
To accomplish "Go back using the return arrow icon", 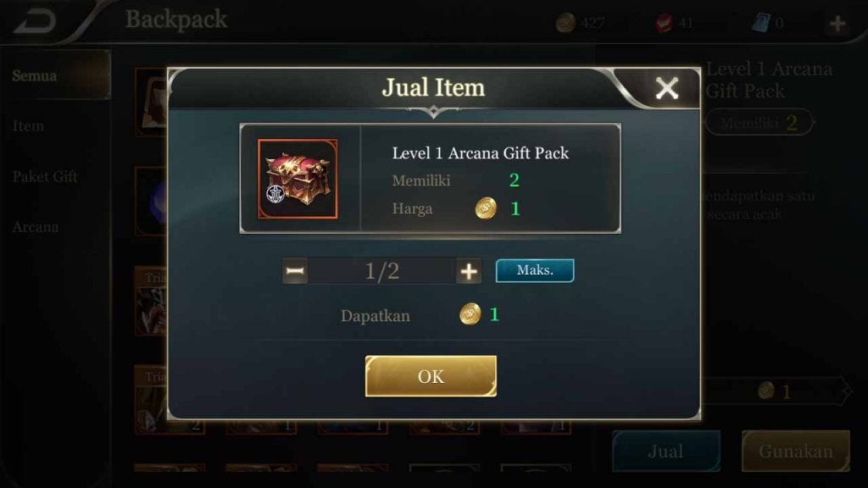I will (34, 21).
